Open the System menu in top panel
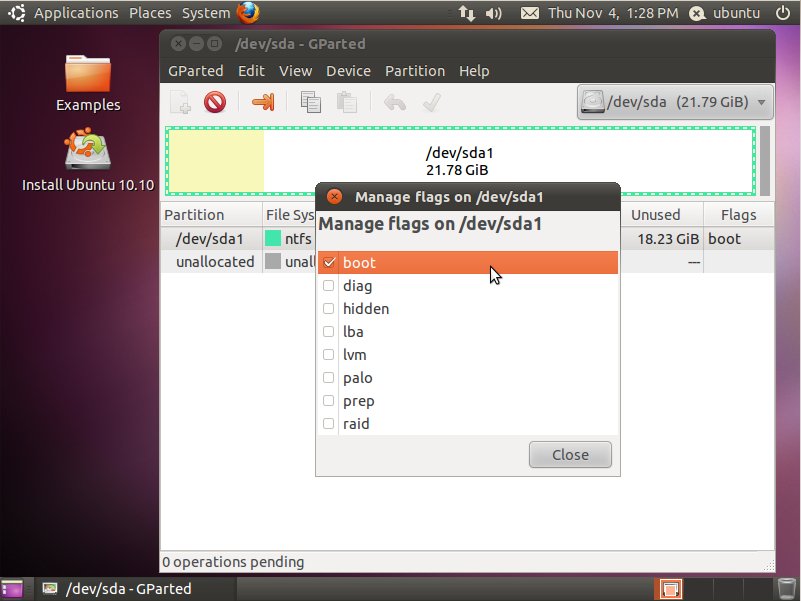 click(x=206, y=13)
